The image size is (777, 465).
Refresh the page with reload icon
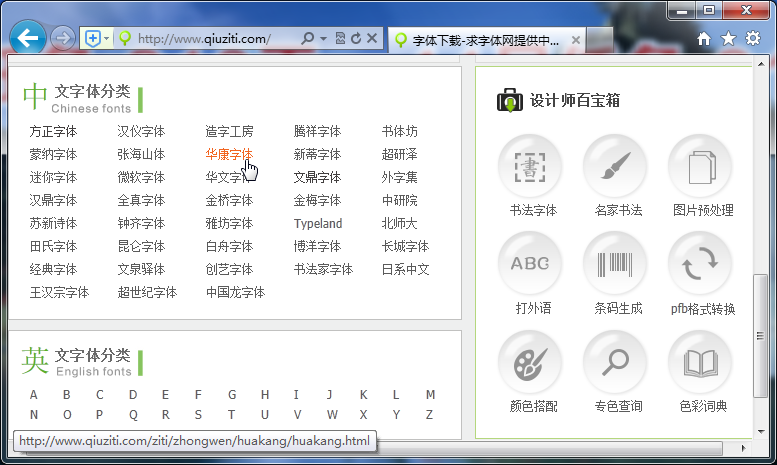pyautogui.click(x=356, y=38)
